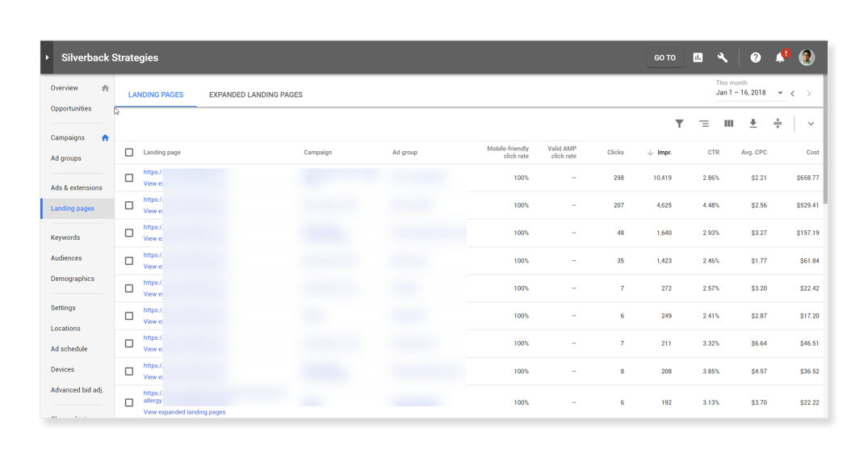The image size is (868, 458).
Task: Open Ad schedule in the sidebar
Action: (x=69, y=349)
